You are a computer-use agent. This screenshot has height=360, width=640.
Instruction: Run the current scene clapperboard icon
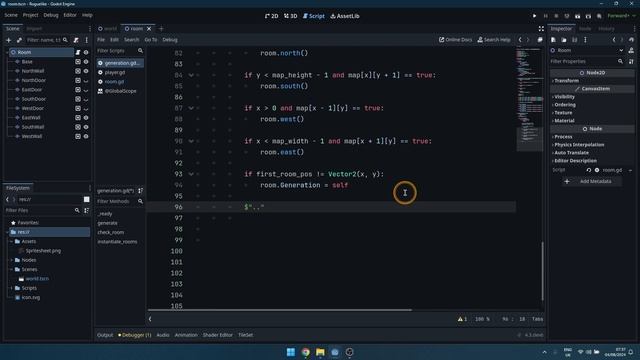click(x=578, y=16)
